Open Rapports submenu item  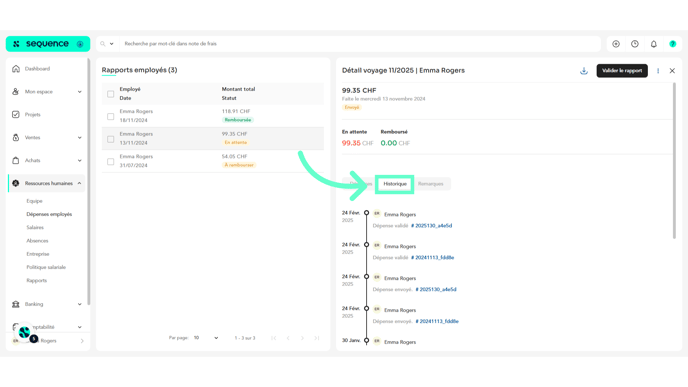click(x=36, y=280)
